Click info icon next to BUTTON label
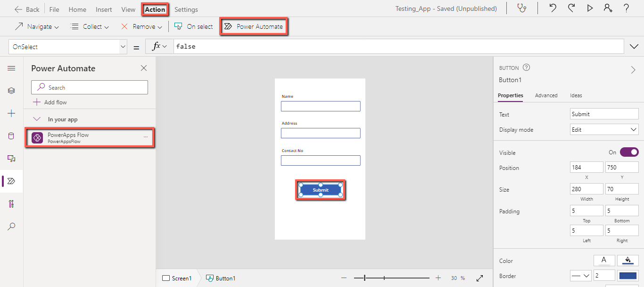The height and width of the screenshot is (287, 644). [x=527, y=68]
